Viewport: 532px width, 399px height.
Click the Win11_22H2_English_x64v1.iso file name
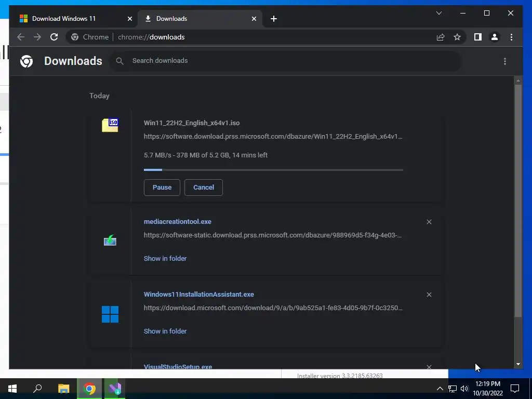click(x=192, y=123)
